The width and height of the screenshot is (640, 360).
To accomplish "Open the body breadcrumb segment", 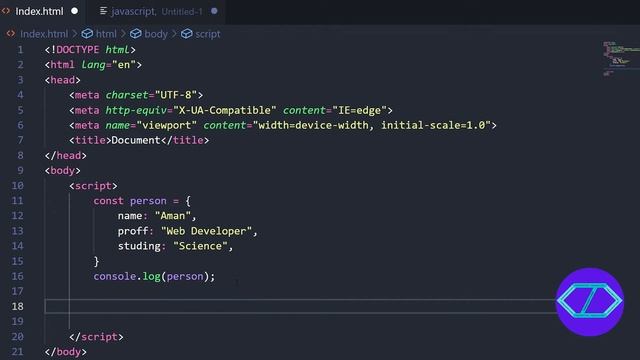I will (x=156, y=34).
